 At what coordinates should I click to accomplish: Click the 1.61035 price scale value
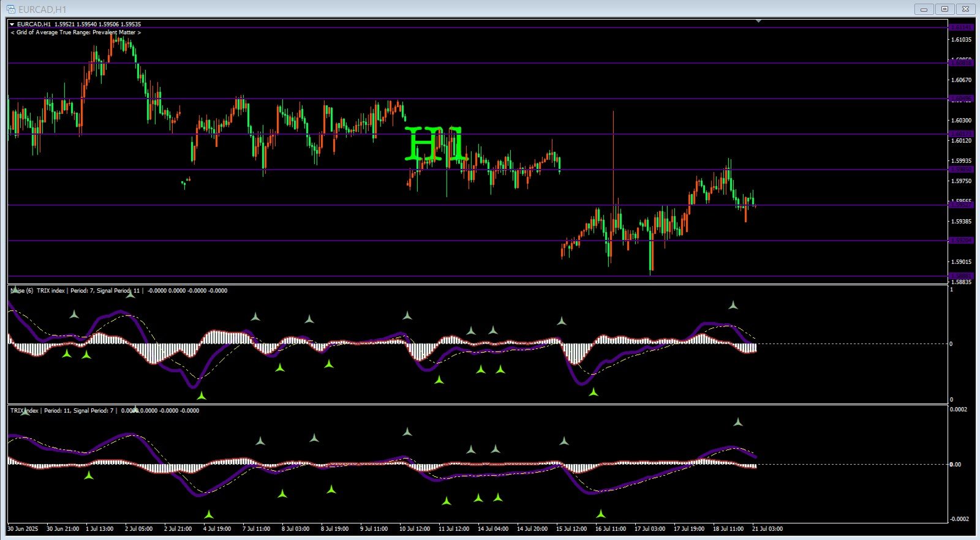click(x=961, y=40)
